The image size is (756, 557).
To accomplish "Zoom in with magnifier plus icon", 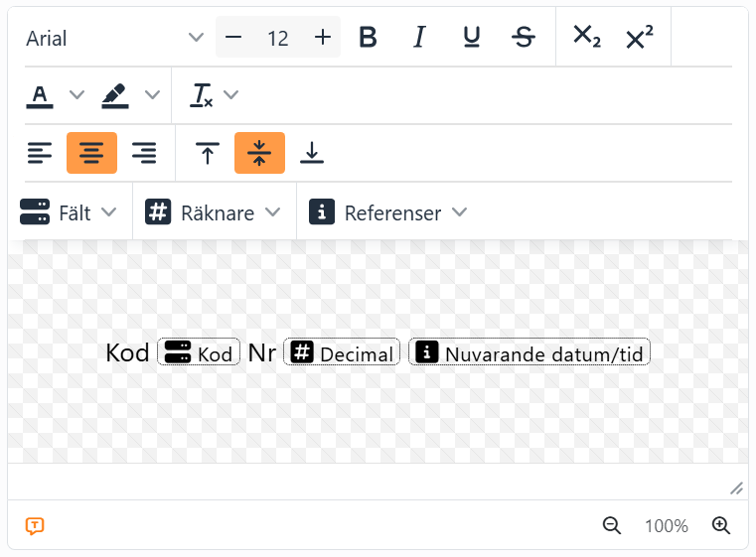I will pyautogui.click(x=721, y=525).
